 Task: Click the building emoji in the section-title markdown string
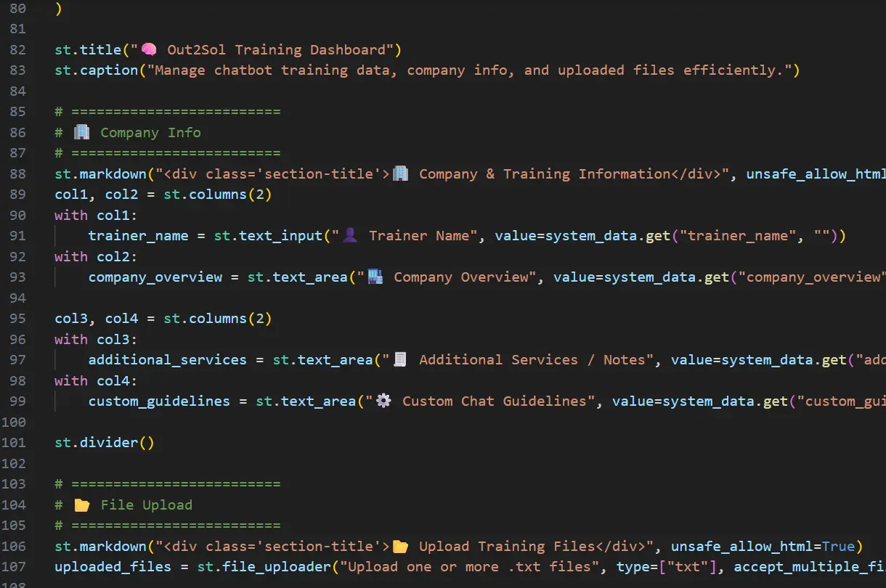pos(401,173)
